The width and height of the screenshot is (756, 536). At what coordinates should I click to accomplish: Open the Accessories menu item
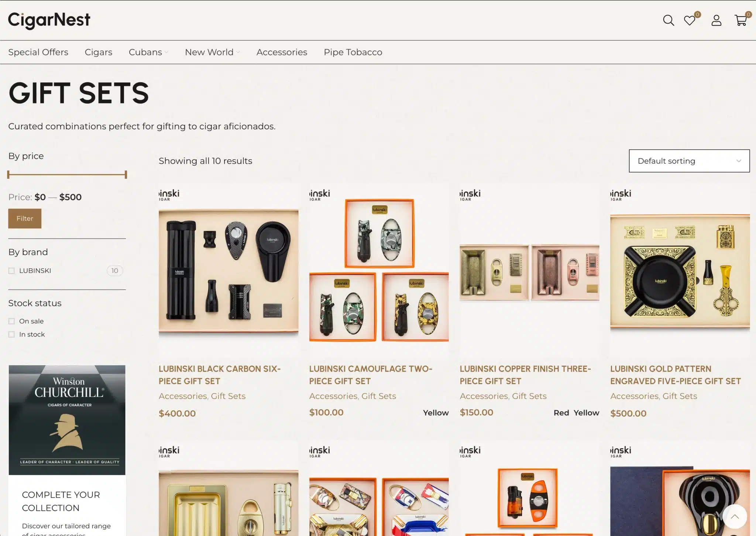pyautogui.click(x=282, y=52)
